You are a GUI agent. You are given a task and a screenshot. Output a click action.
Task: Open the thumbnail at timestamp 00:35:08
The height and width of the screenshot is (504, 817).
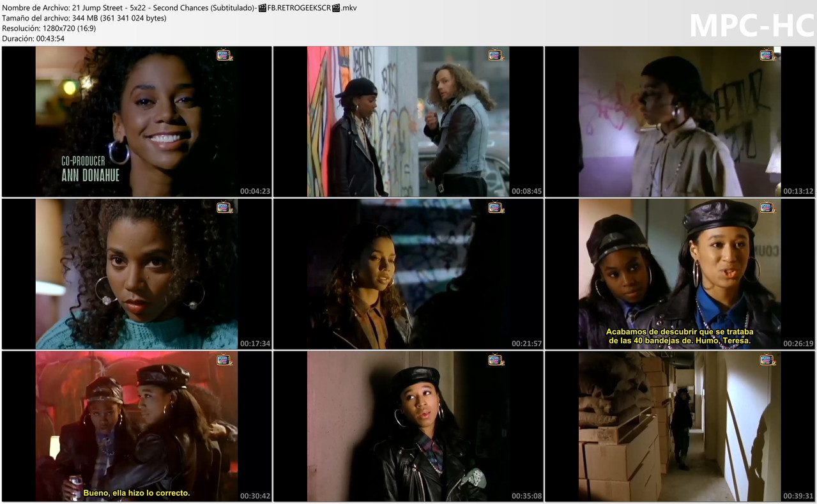coord(408,425)
